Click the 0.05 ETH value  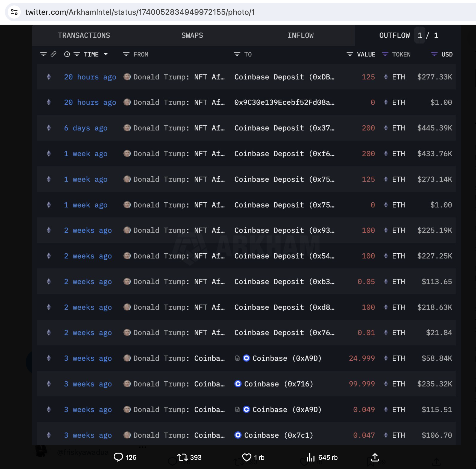[x=366, y=282]
